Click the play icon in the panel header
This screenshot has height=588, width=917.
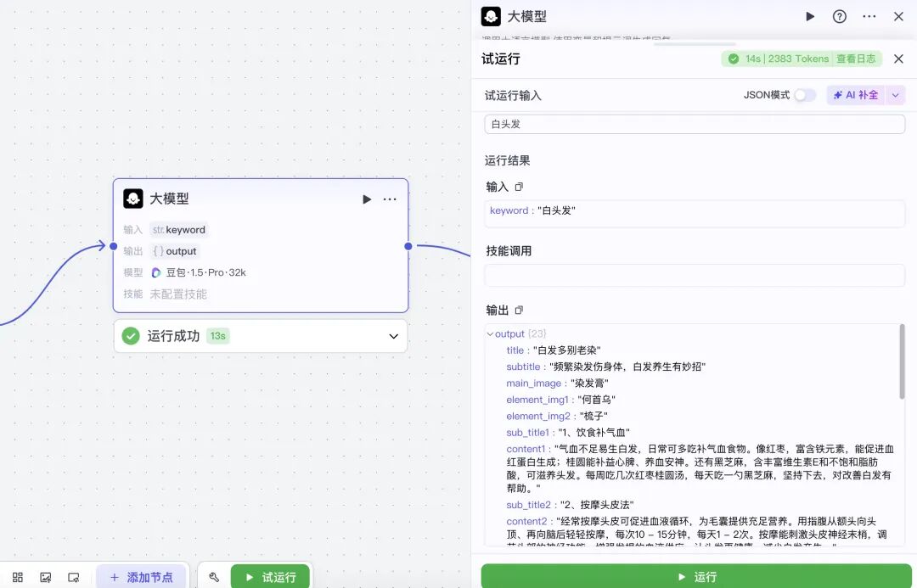[809, 16]
